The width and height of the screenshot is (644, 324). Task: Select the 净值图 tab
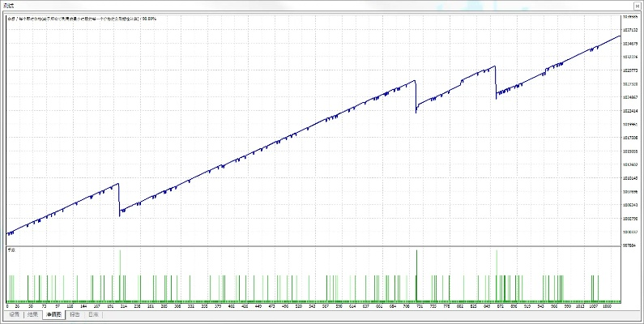tap(54, 314)
